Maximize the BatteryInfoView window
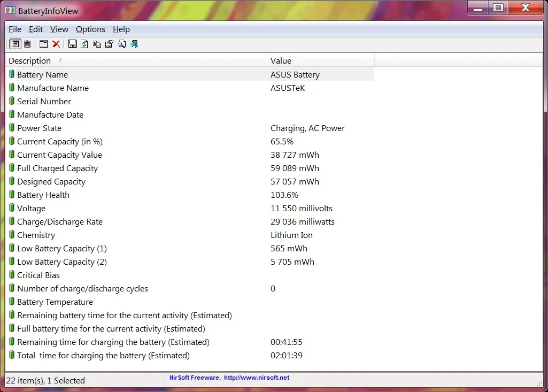This screenshot has width=548, height=392. pyautogui.click(x=498, y=7)
